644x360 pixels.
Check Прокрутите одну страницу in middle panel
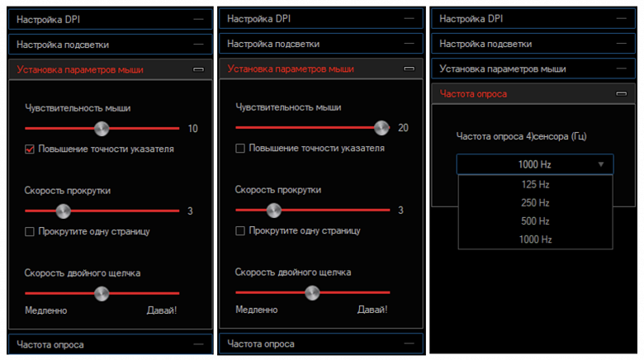[240, 231]
